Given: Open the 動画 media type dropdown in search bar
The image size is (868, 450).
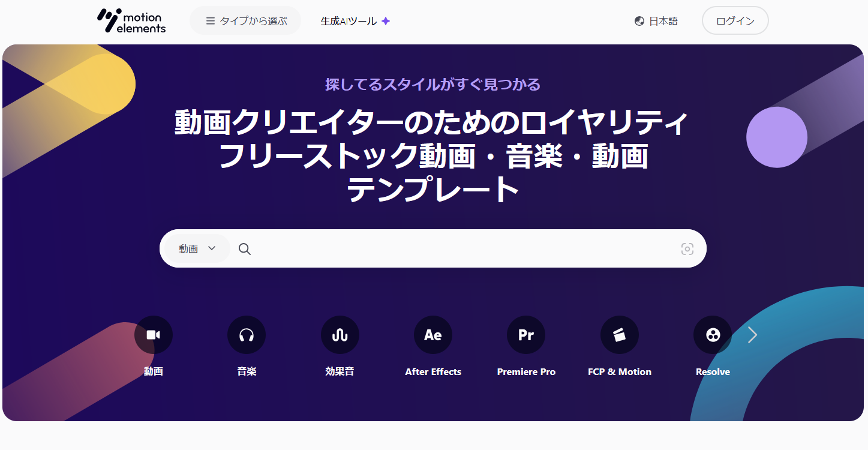Looking at the screenshot, I should (195, 248).
